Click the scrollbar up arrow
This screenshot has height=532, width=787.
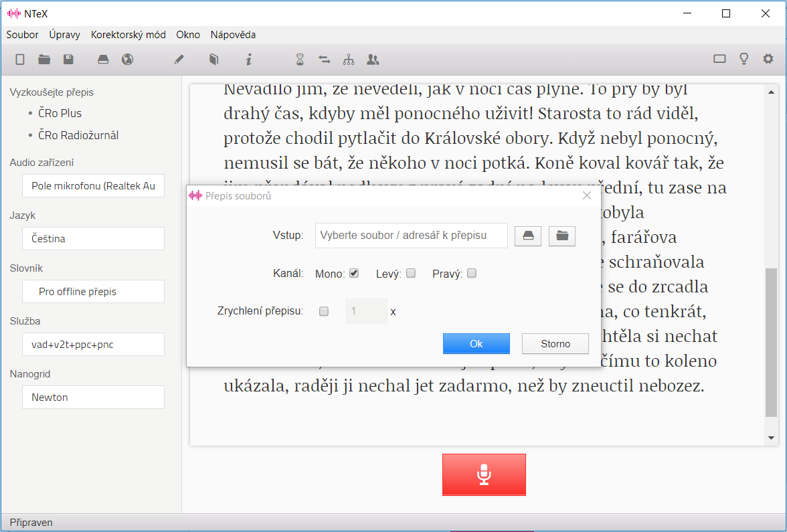tap(771, 92)
